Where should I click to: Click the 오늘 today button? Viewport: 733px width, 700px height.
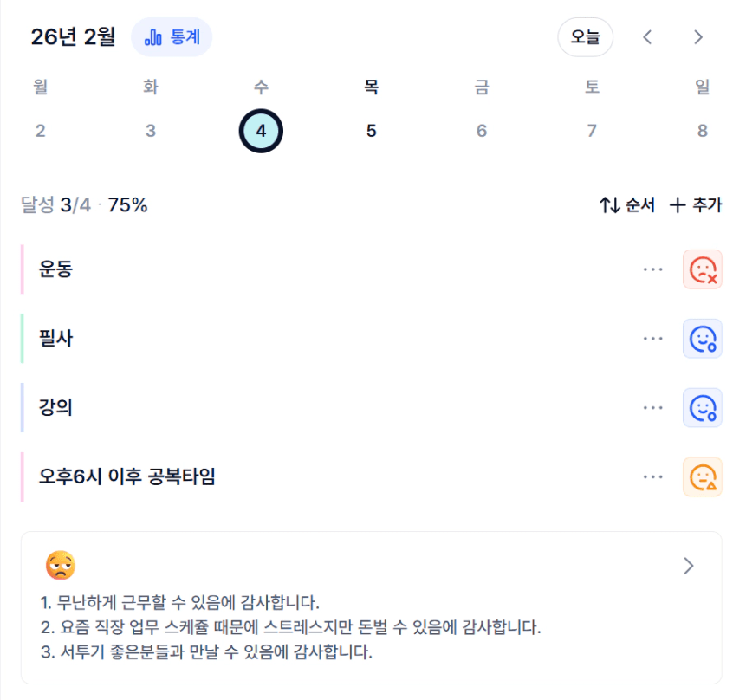585,37
